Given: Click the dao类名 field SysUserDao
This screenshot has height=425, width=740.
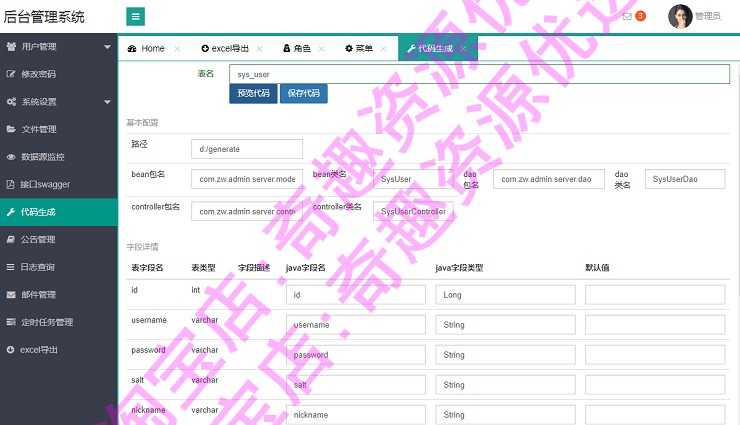Looking at the screenshot, I should (x=685, y=179).
